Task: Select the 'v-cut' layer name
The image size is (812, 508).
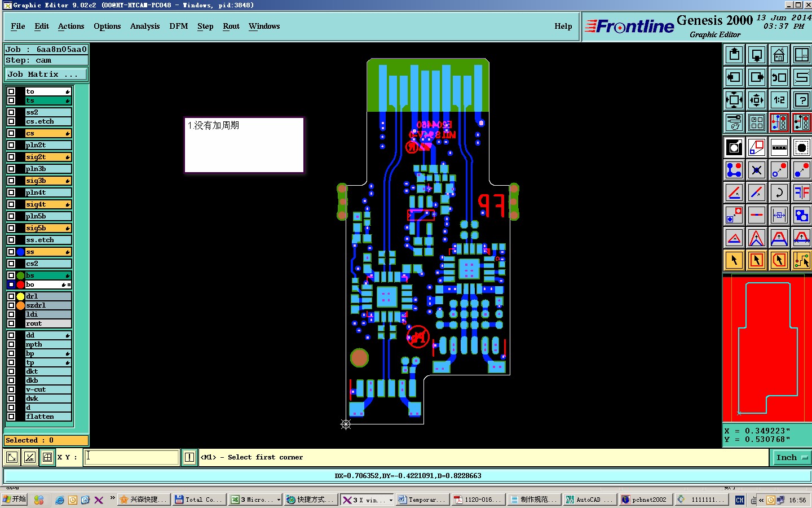Action: [48, 389]
